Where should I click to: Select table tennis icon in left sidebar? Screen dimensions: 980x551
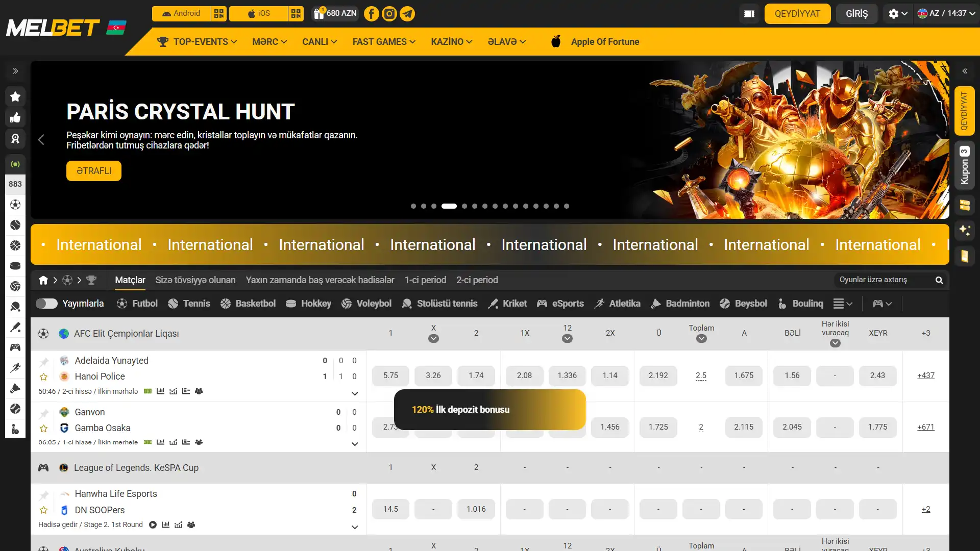tap(15, 307)
